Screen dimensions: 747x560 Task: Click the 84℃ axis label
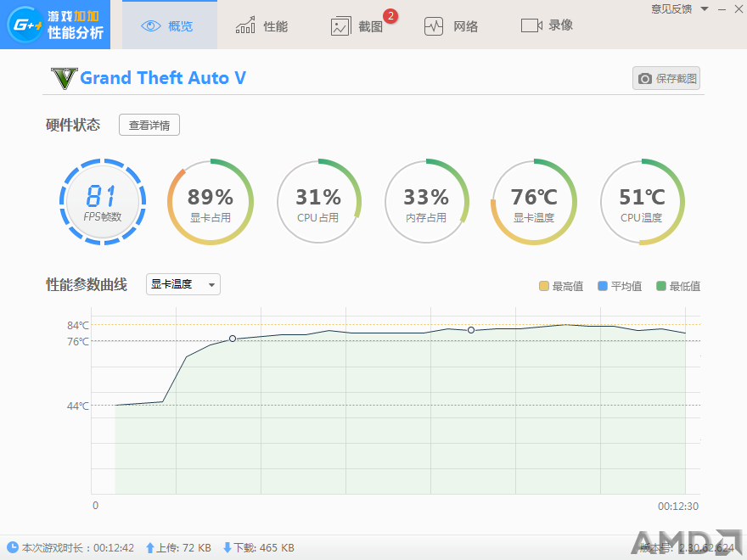pyautogui.click(x=78, y=325)
